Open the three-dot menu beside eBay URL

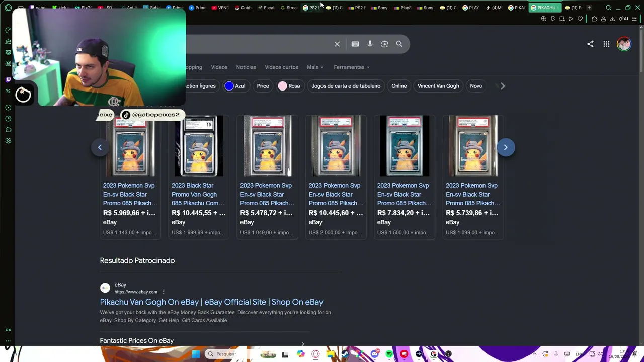pos(164,292)
